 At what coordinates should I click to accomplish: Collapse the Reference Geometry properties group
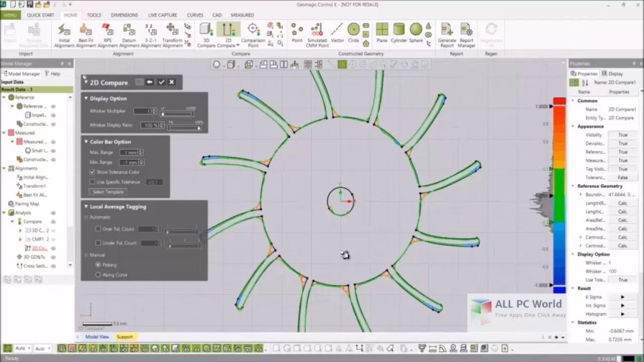click(x=573, y=186)
